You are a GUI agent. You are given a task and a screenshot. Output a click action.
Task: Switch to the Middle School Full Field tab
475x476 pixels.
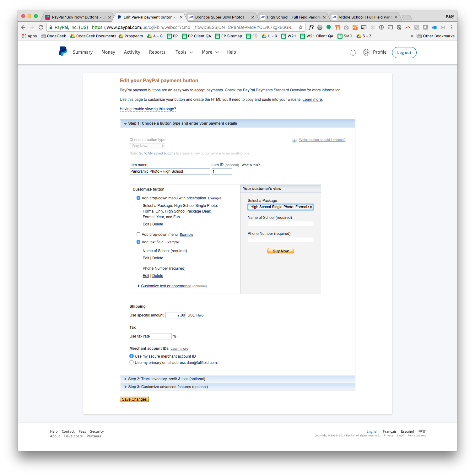click(364, 17)
